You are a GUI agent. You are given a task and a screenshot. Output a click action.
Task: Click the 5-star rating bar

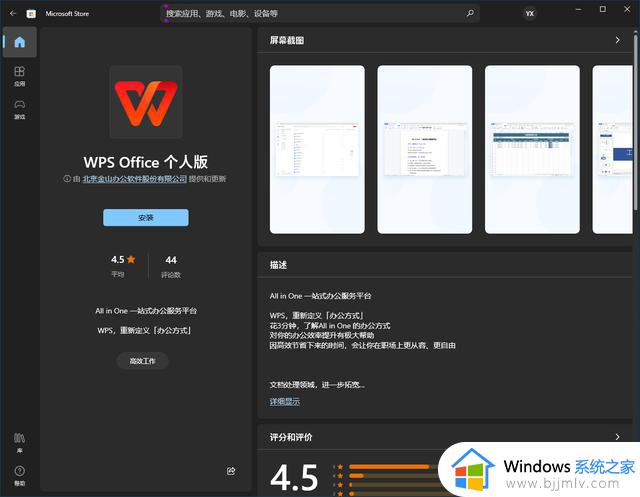pyautogui.click(x=394, y=466)
